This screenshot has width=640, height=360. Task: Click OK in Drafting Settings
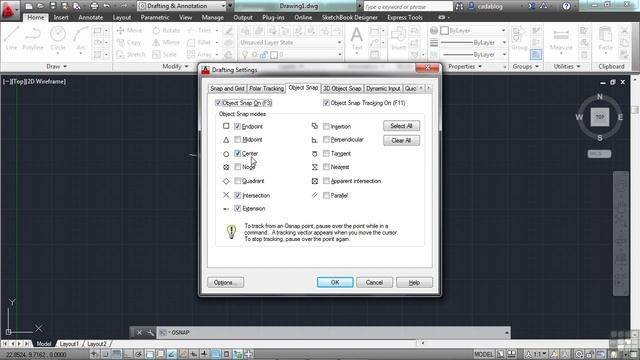[335, 282]
